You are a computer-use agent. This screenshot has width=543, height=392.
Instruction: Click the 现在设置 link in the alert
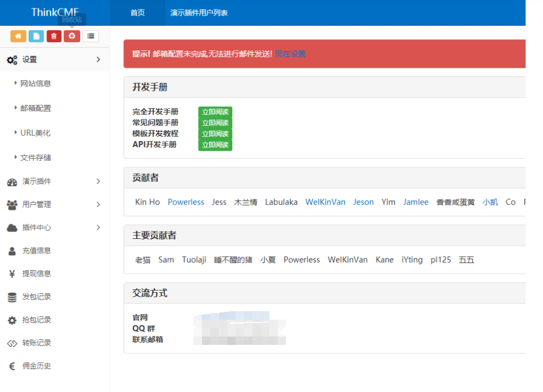point(290,54)
